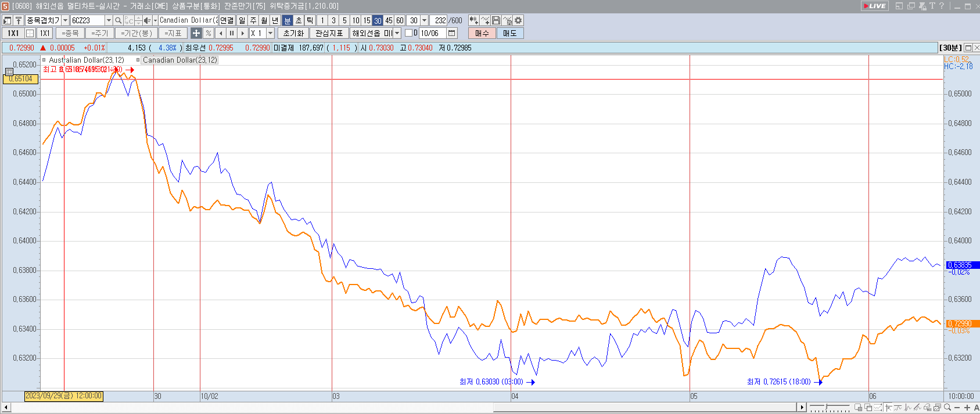The image size is (980, 414).
Task: Click the percent scale icon
Action: click(x=209, y=33)
